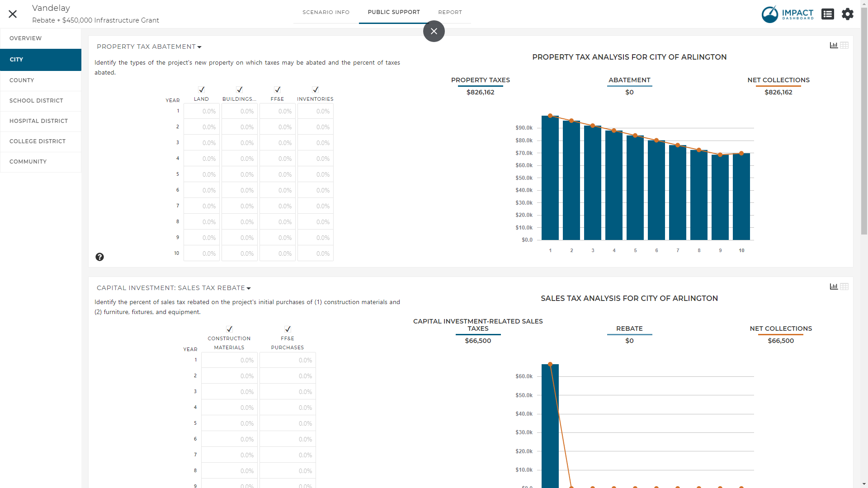Image resolution: width=868 pixels, height=488 pixels.
Task: Select School District in sidebar
Action: (x=36, y=101)
